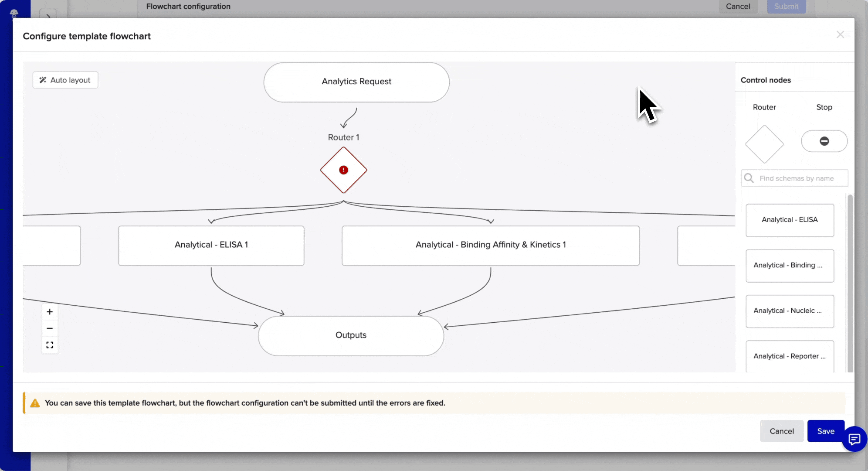Select the Analytical - Binding Affinity & Kinetics 1 node

490,245
